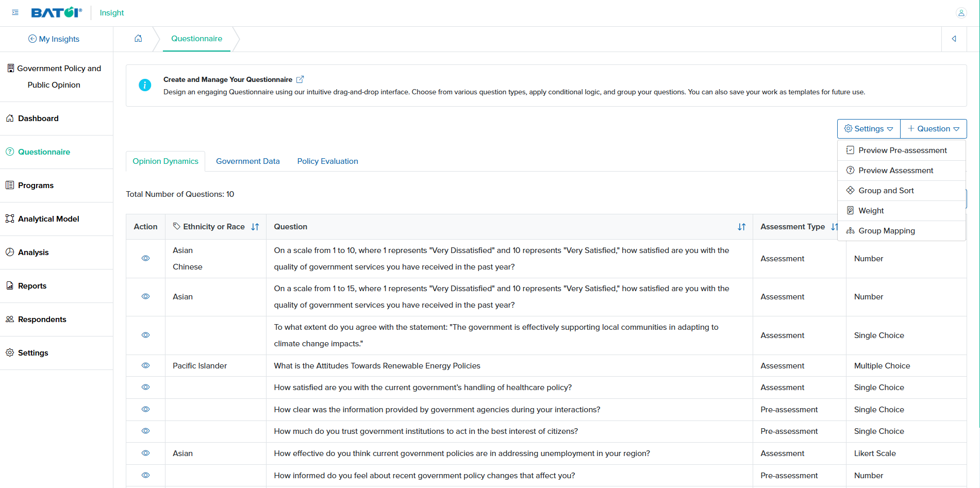The height and width of the screenshot is (488, 980).
Task: Click the Group Mapping hierarchy icon
Action: (851, 230)
